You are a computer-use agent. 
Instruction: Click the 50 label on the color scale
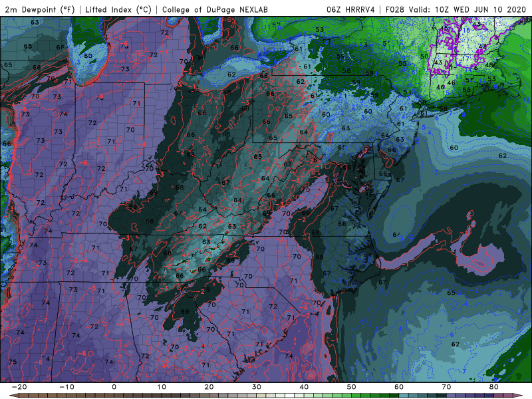tap(352, 387)
